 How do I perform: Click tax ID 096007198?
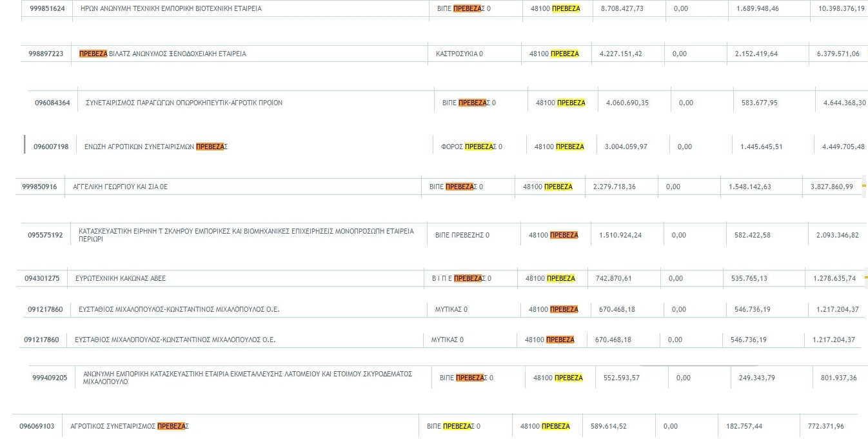click(51, 147)
